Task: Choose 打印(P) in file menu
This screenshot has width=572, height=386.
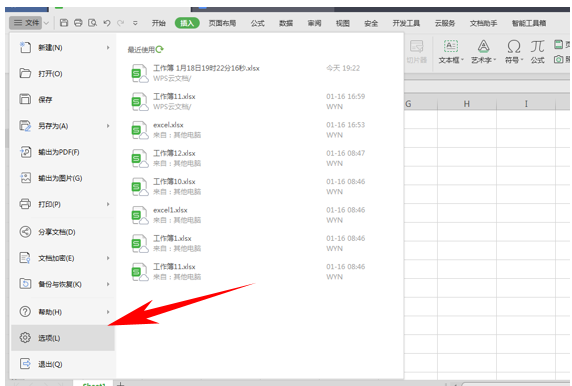Action: (63, 204)
